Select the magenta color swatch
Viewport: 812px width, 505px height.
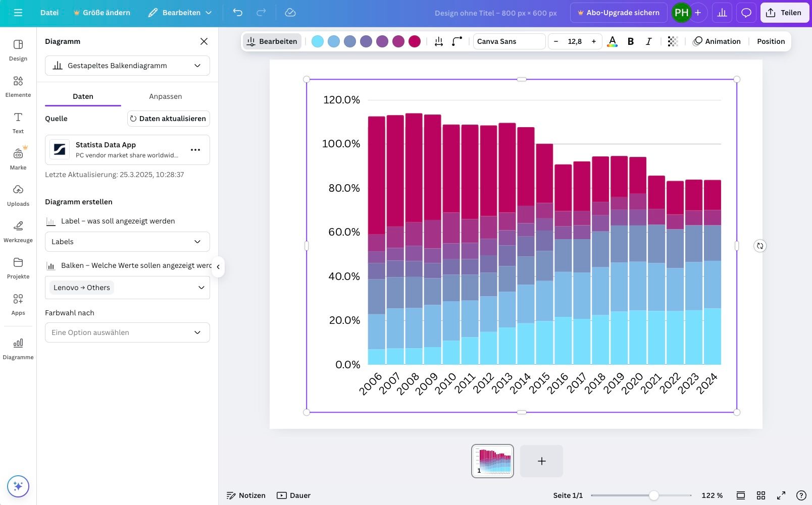[x=415, y=41]
